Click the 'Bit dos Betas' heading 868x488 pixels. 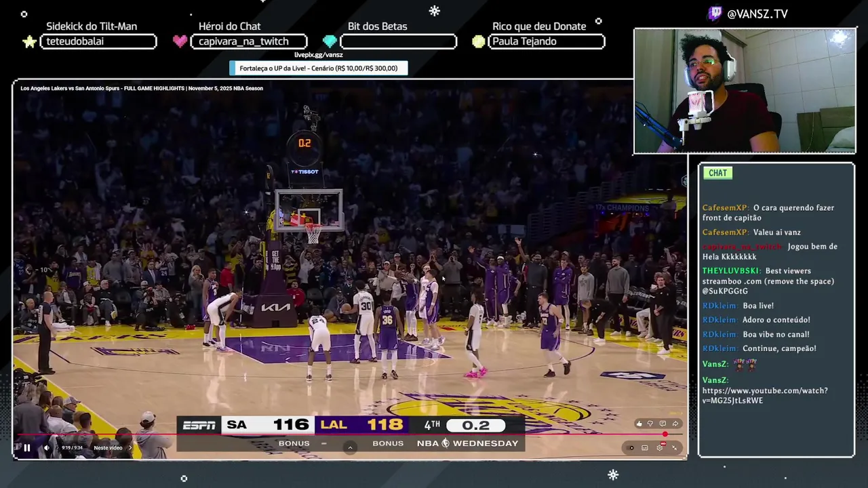(x=378, y=26)
